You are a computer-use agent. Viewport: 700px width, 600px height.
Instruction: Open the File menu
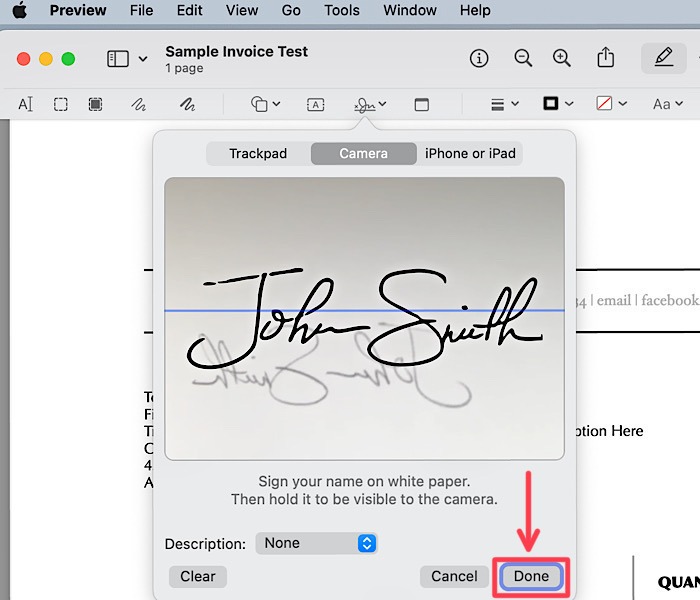click(x=142, y=10)
